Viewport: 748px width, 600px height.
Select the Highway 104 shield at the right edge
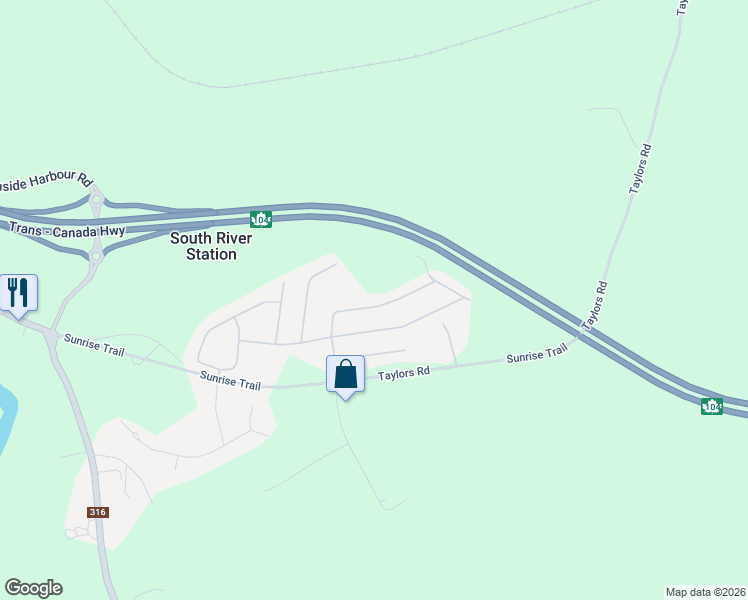click(x=712, y=406)
